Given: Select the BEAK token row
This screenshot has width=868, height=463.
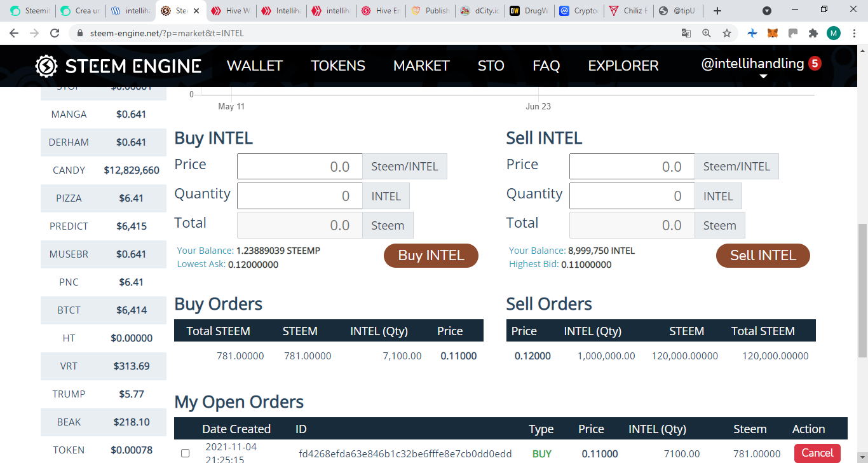Looking at the screenshot, I should coord(104,422).
